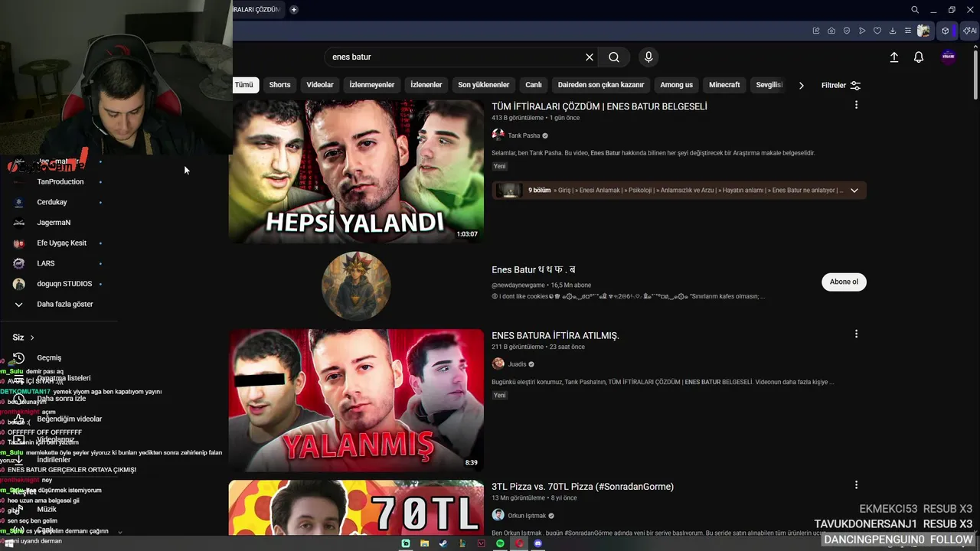Viewport: 980px width, 551px height.
Task: Open more options for 3TL Pizza video
Action: (x=856, y=484)
